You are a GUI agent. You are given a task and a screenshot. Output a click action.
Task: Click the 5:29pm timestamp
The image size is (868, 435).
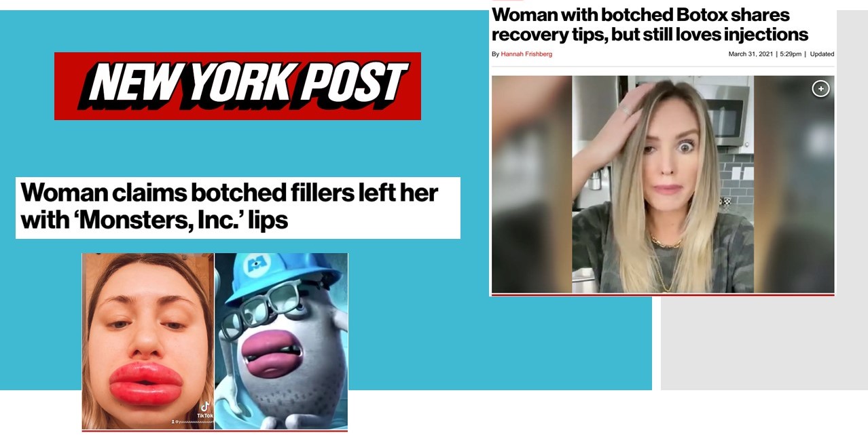(790, 54)
